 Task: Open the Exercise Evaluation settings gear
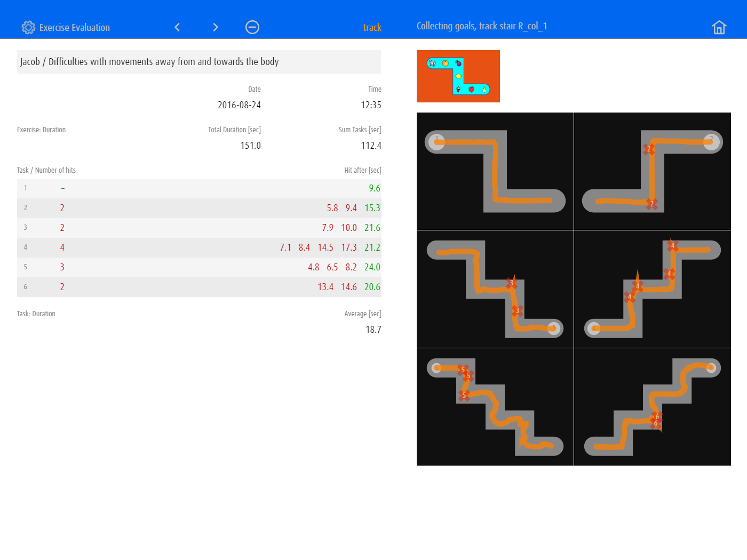pos(28,27)
